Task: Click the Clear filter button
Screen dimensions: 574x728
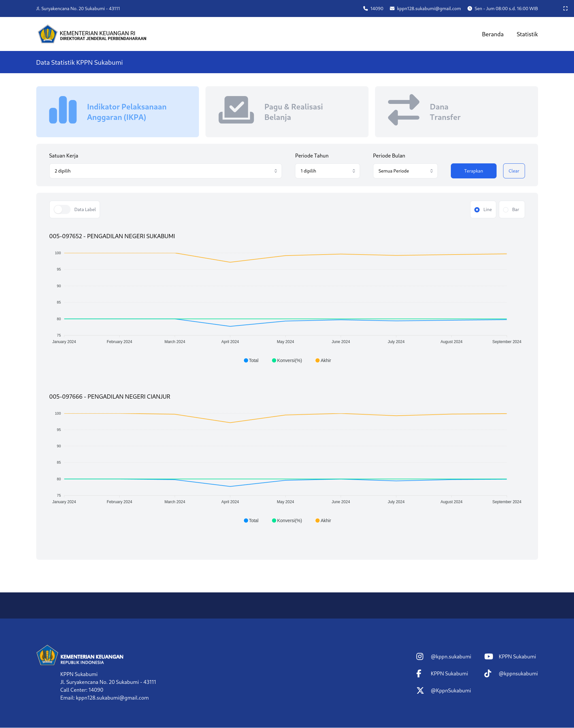Action: pos(514,171)
